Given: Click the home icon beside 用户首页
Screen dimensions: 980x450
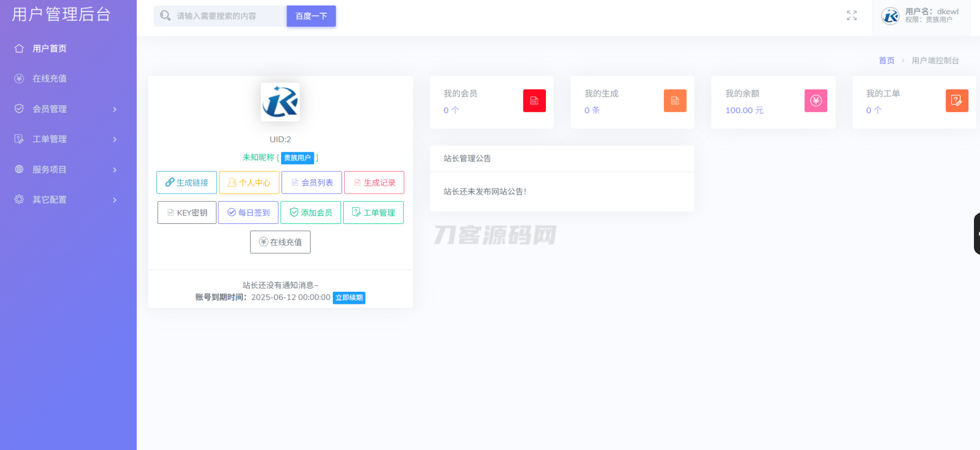Looking at the screenshot, I should click(19, 49).
